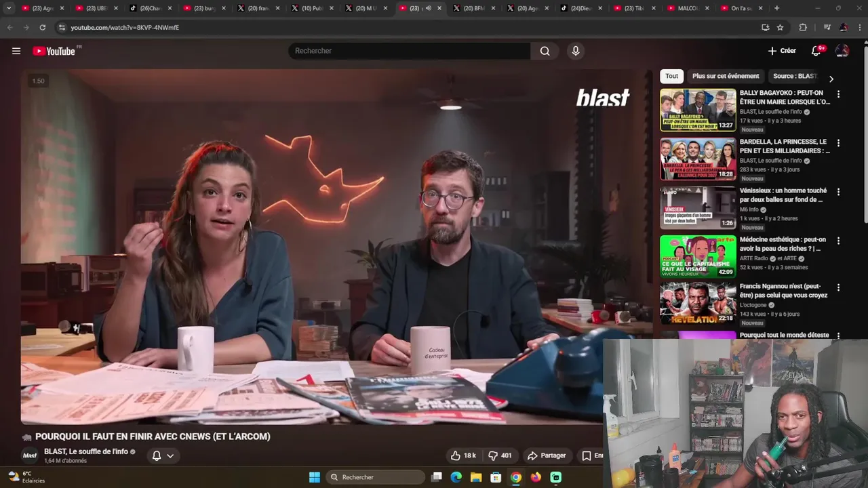This screenshot has width=868, height=488.
Task: Open more options for Bardella video
Action: pyautogui.click(x=838, y=143)
